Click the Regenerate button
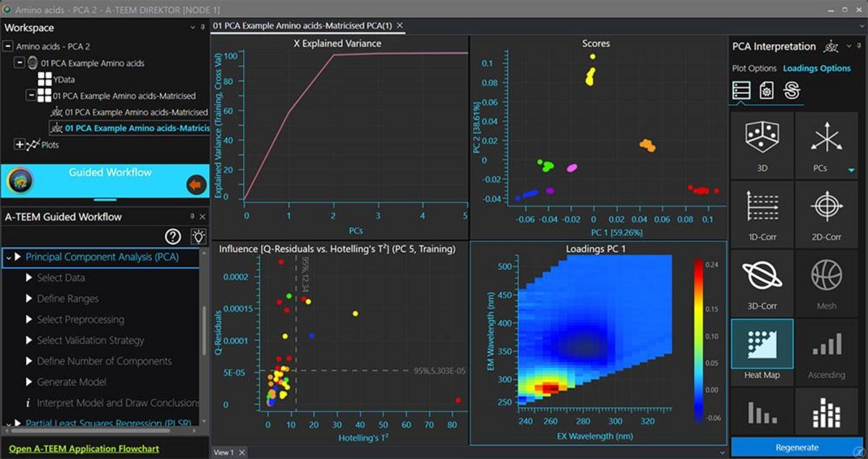This screenshot has width=868, height=459. [798, 448]
